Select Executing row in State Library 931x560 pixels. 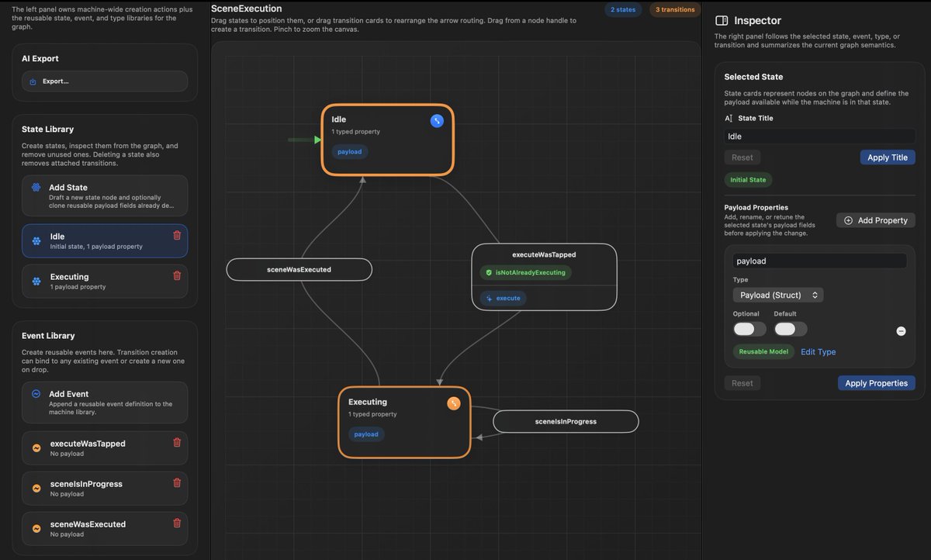pyautogui.click(x=105, y=282)
